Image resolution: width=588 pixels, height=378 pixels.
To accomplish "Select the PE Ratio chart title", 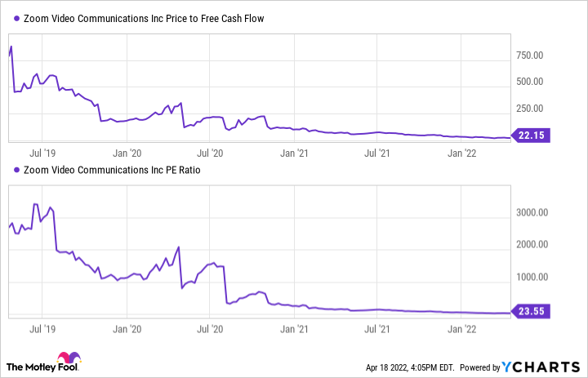I will click(107, 170).
